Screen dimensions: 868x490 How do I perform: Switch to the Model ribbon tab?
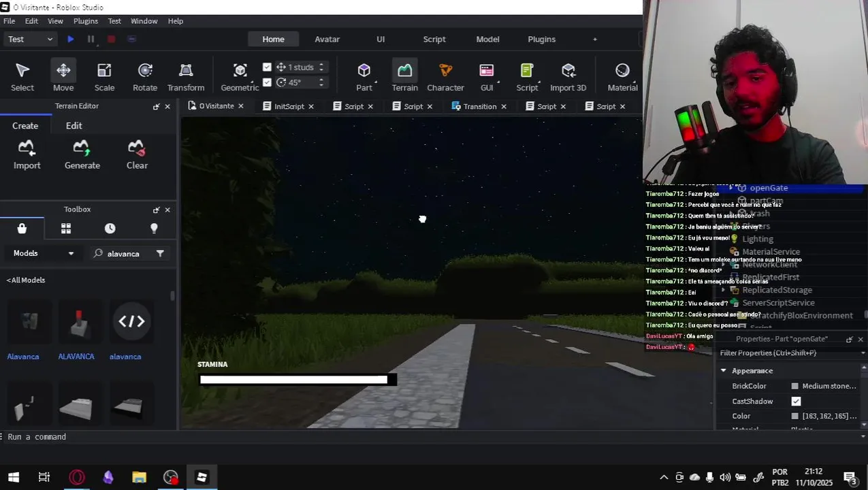point(487,39)
